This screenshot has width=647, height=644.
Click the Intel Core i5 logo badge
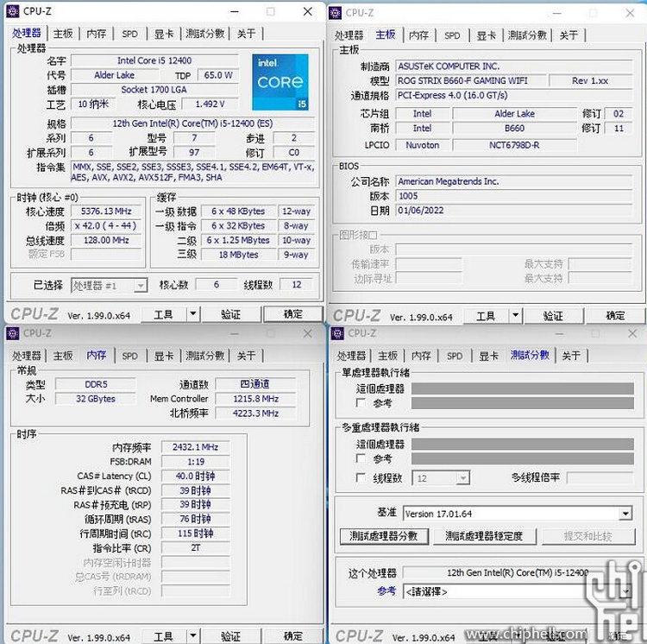(280, 82)
